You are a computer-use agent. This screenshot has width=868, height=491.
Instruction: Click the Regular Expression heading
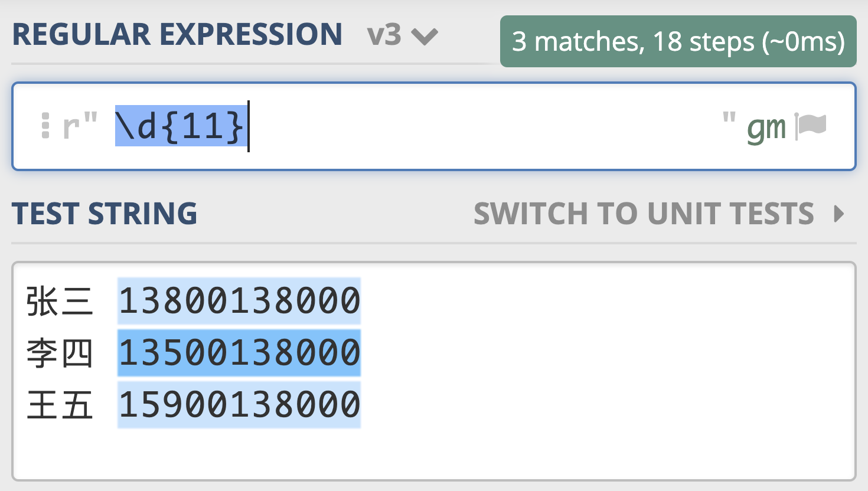tap(177, 34)
